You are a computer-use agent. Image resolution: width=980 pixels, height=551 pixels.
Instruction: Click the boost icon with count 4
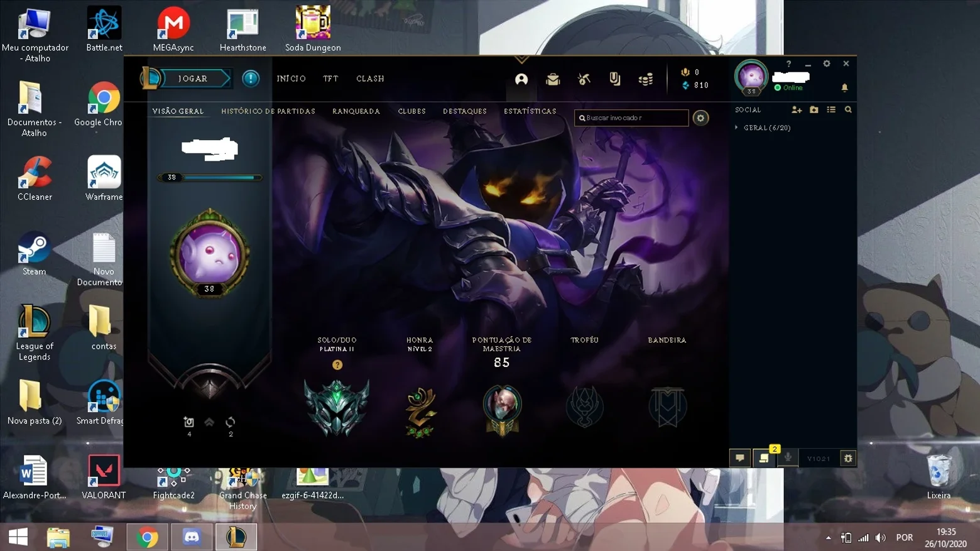click(x=188, y=422)
